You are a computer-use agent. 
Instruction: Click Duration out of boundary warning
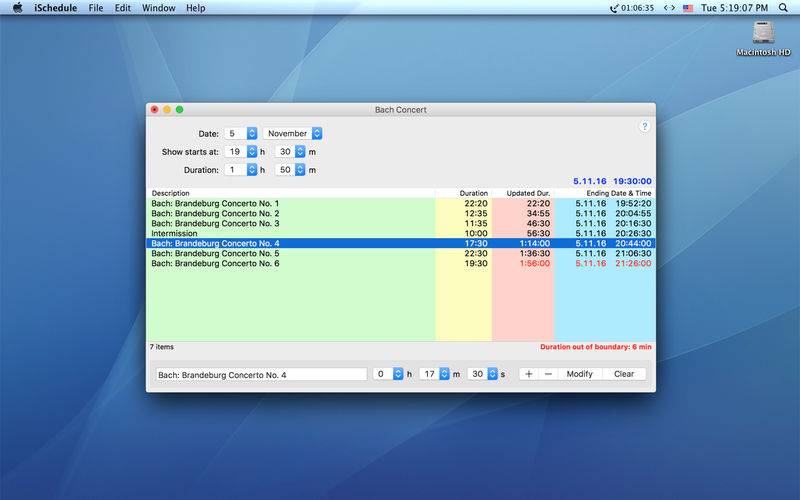596,347
